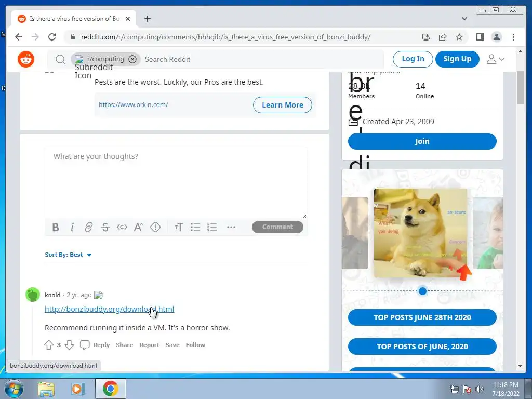This screenshot has height=399, width=532.
Task: Open Windows Media Player from taskbar
Action: point(78,389)
